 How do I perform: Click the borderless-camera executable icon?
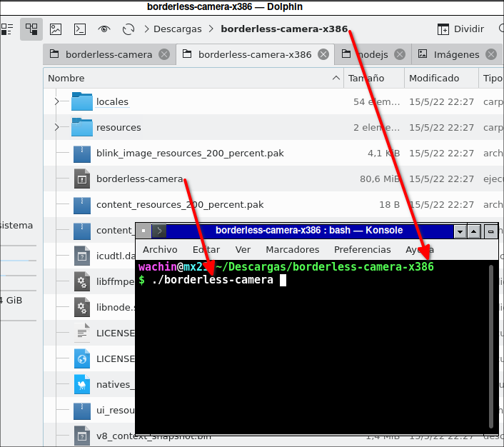coord(82,179)
